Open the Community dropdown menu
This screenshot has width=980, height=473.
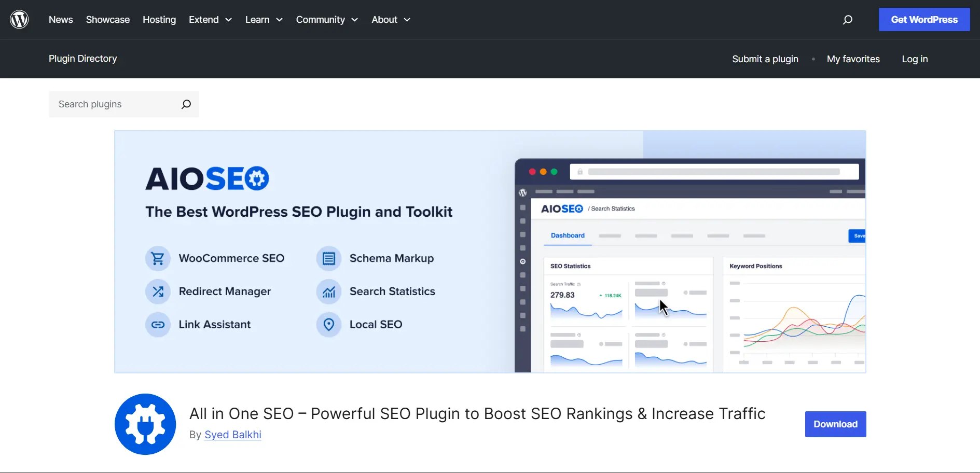(x=327, y=20)
